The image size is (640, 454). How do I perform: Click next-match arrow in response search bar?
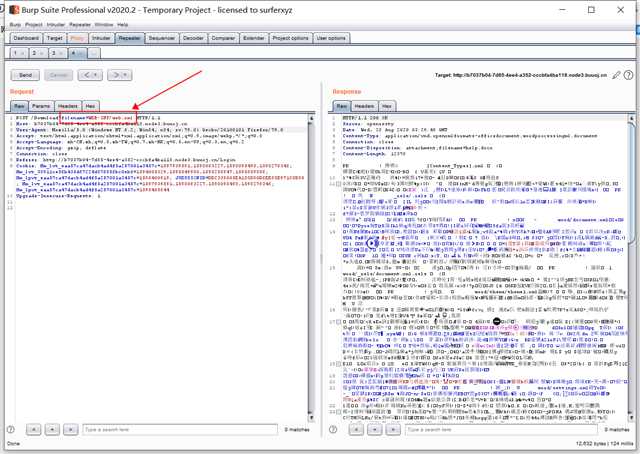point(393,429)
